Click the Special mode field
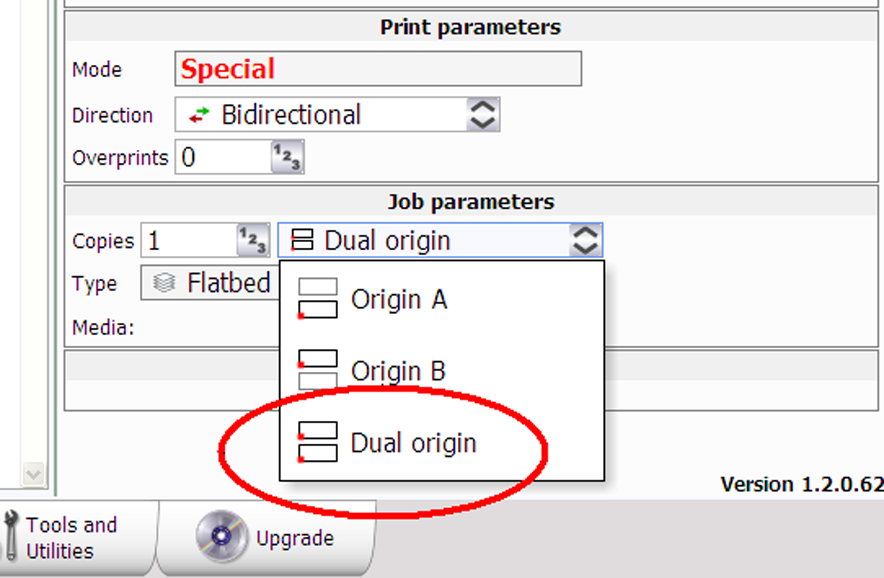The width and height of the screenshot is (884, 578). 378,69
